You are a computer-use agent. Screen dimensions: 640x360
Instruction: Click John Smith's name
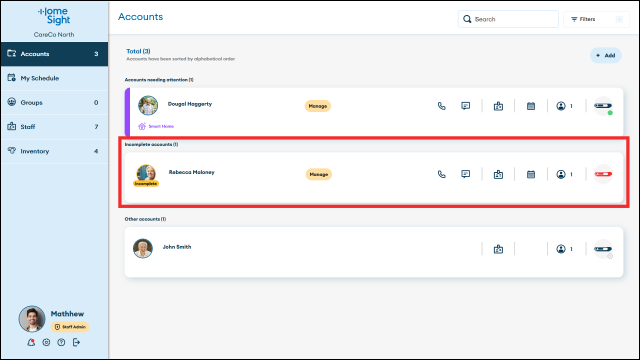coord(177,247)
